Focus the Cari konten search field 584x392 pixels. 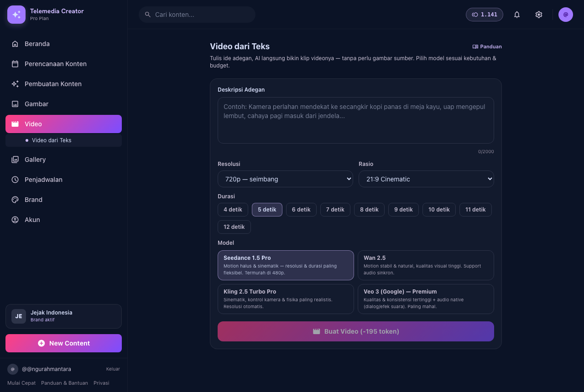(x=197, y=15)
